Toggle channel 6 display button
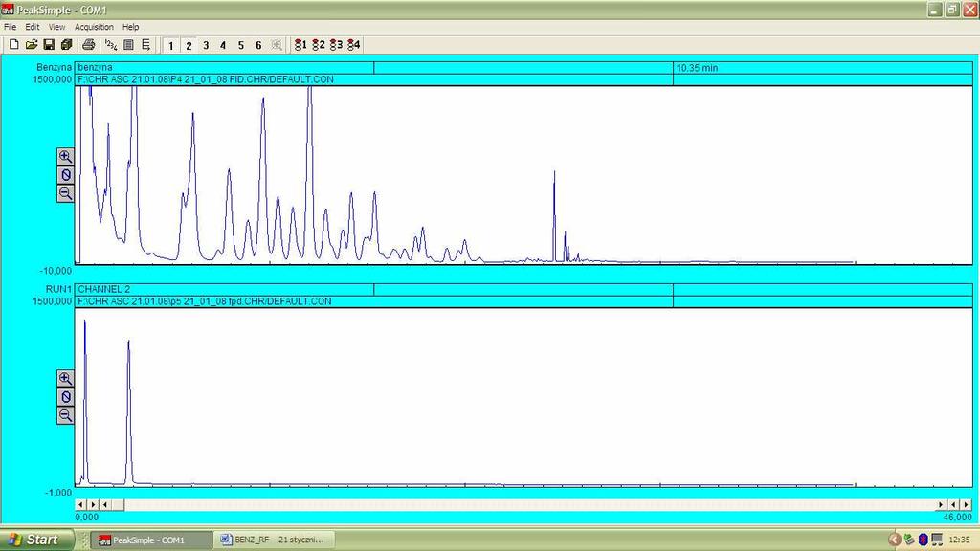This screenshot has width=980, height=551. coord(258,45)
